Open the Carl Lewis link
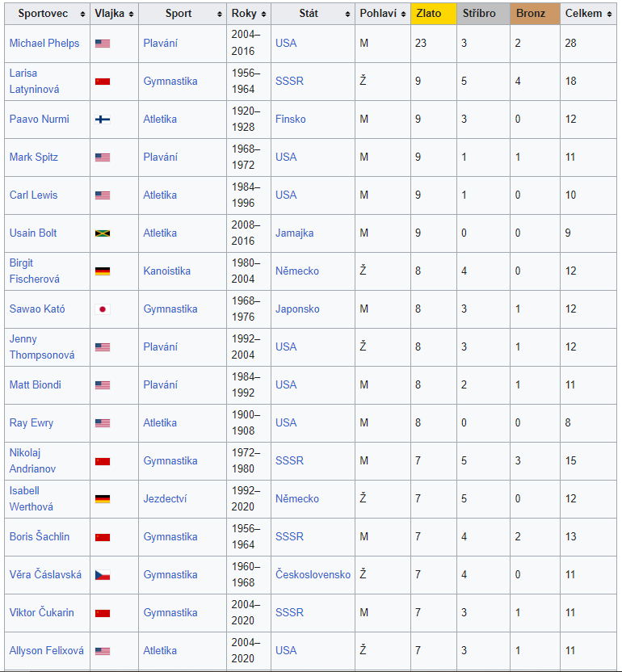The height and width of the screenshot is (672, 622). [33, 195]
